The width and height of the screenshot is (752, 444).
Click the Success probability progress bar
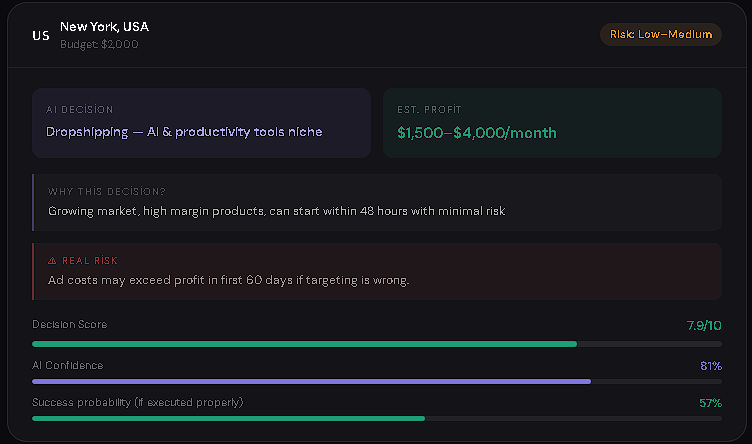point(229,418)
